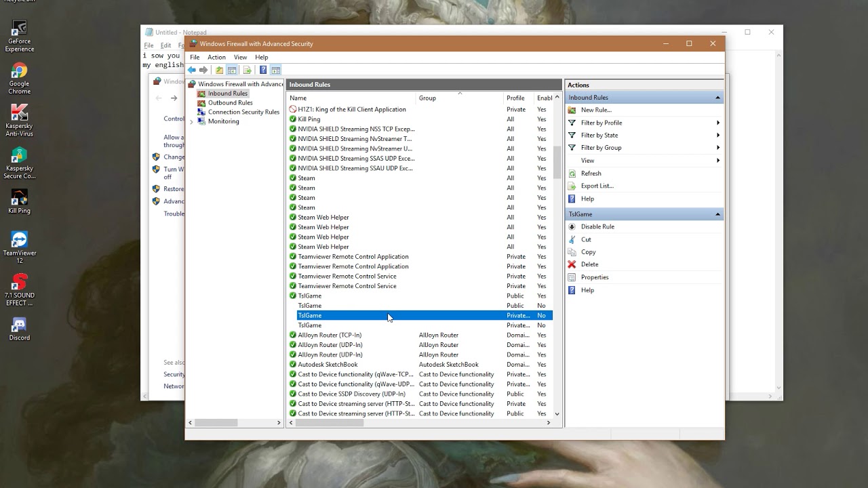Click the rules list vertical scrollbar thumb
The height and width of the screenshot is (488, 868).
point(557,162)
